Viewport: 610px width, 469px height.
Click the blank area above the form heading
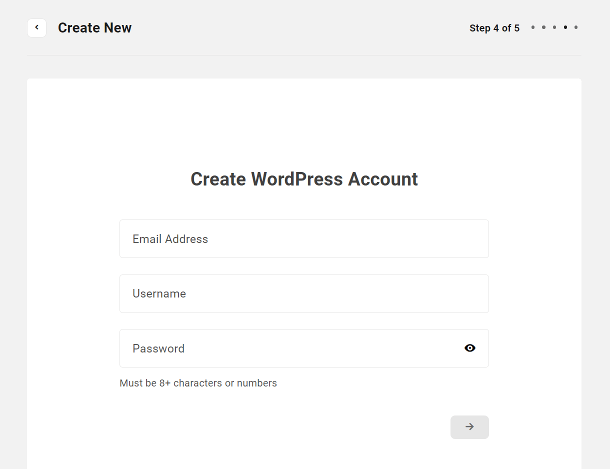[x=304, y=124]
